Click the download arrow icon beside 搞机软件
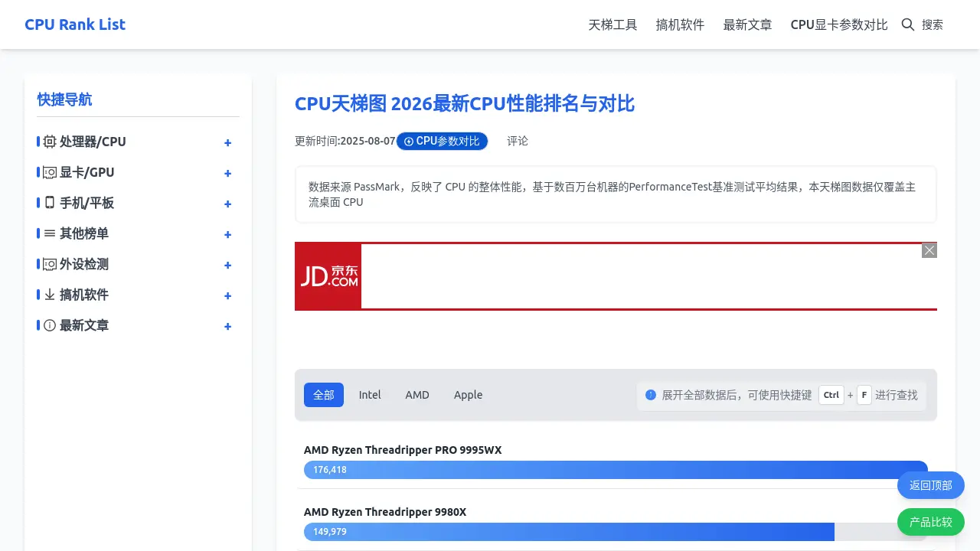980x551 pixels. click(x=50, y=295)
